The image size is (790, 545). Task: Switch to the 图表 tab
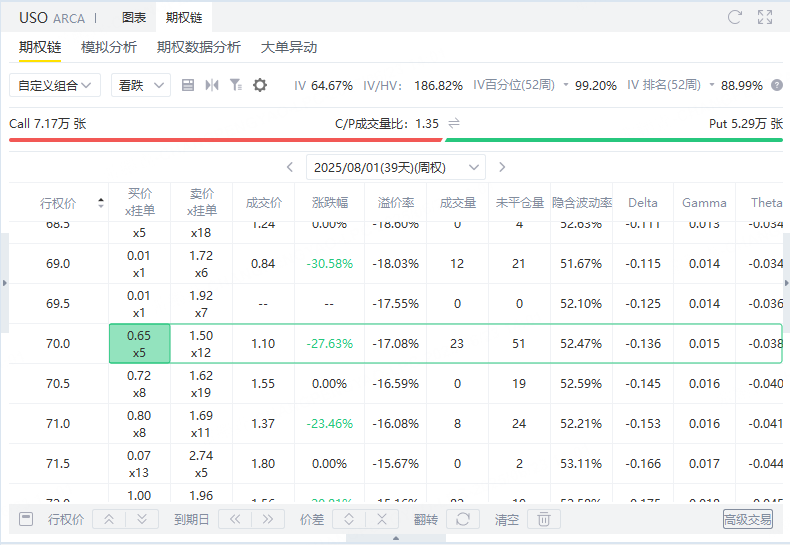134,18
